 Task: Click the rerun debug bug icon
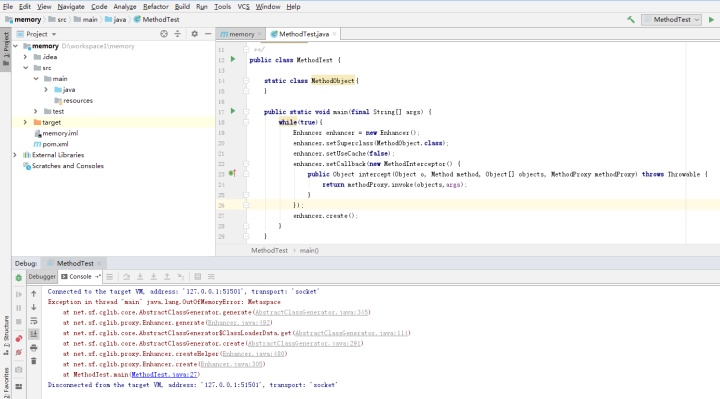pos(18,277)
